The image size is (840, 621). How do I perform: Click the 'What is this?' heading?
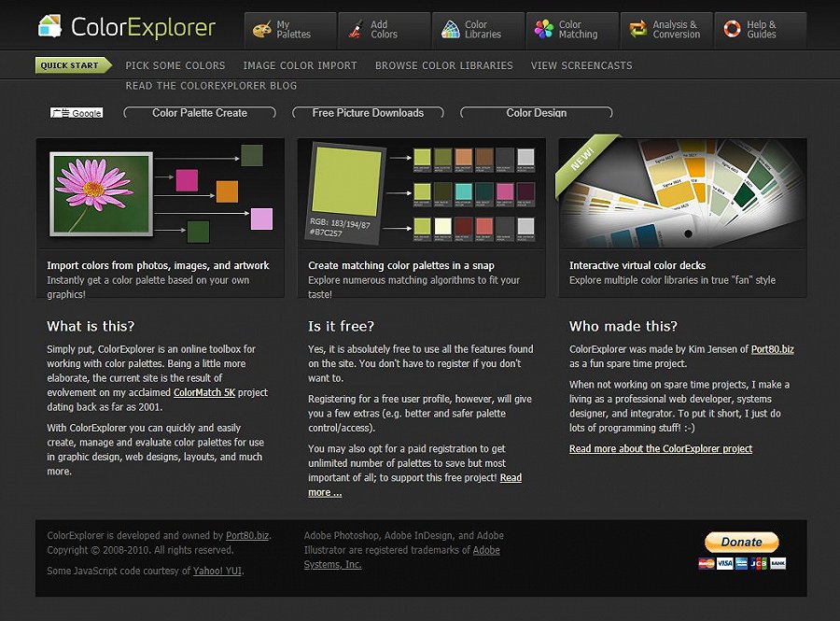[x=91, y=326]
